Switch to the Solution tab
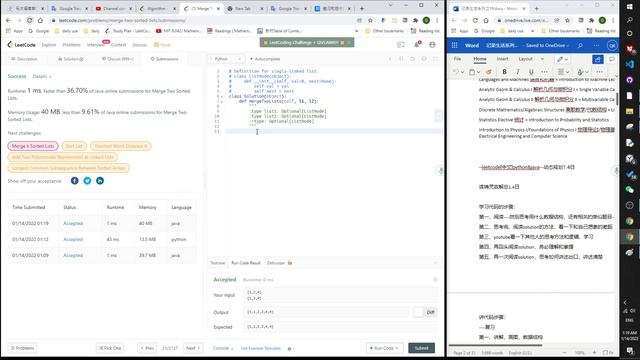Viewport: 640px width, 360px height. point(70,59)
